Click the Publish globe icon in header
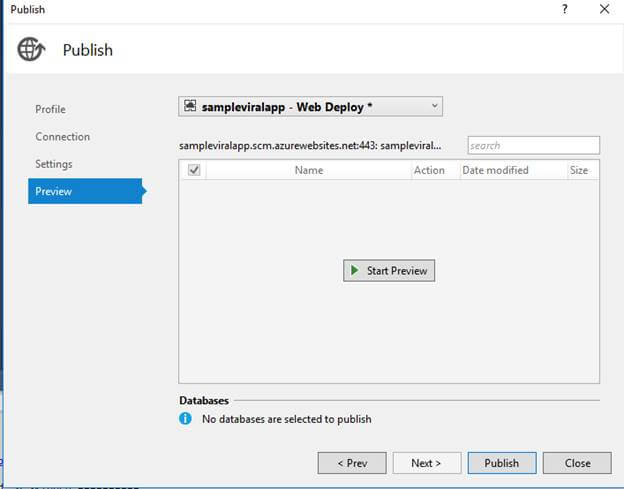624x489 pixels. tap(31, 49)
